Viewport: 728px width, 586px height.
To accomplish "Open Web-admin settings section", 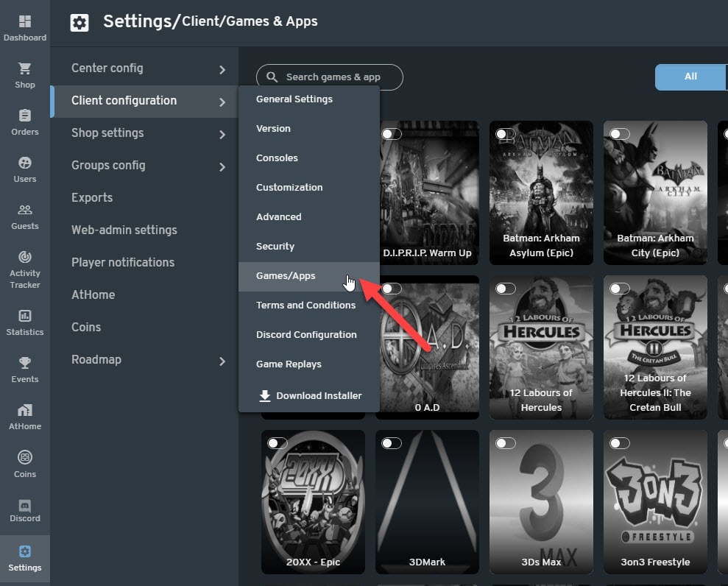I will [x=144, y=230].
